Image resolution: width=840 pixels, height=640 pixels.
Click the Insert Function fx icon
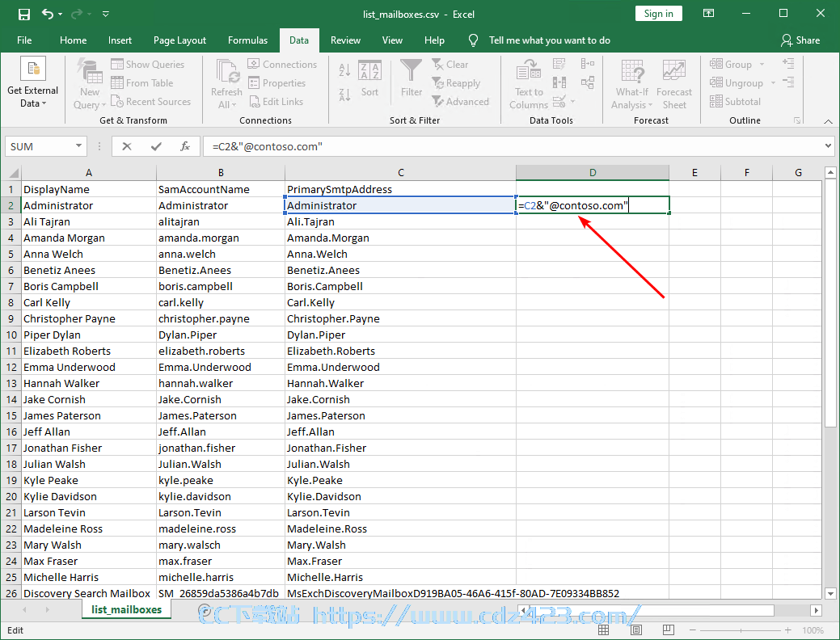tap(185, 146)
